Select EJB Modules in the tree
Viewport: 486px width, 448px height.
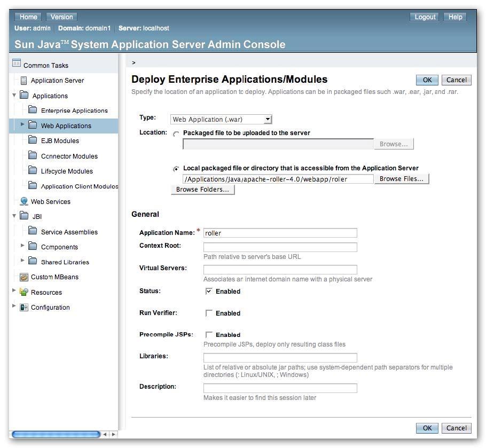click(60, 140)
